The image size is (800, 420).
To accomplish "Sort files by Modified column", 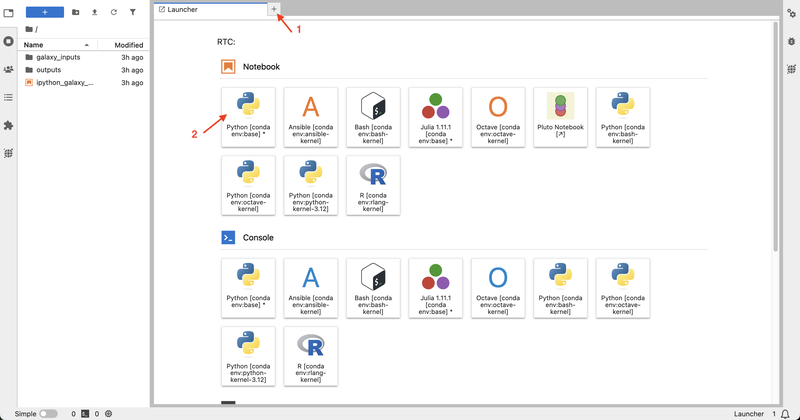I will (128, 45).
